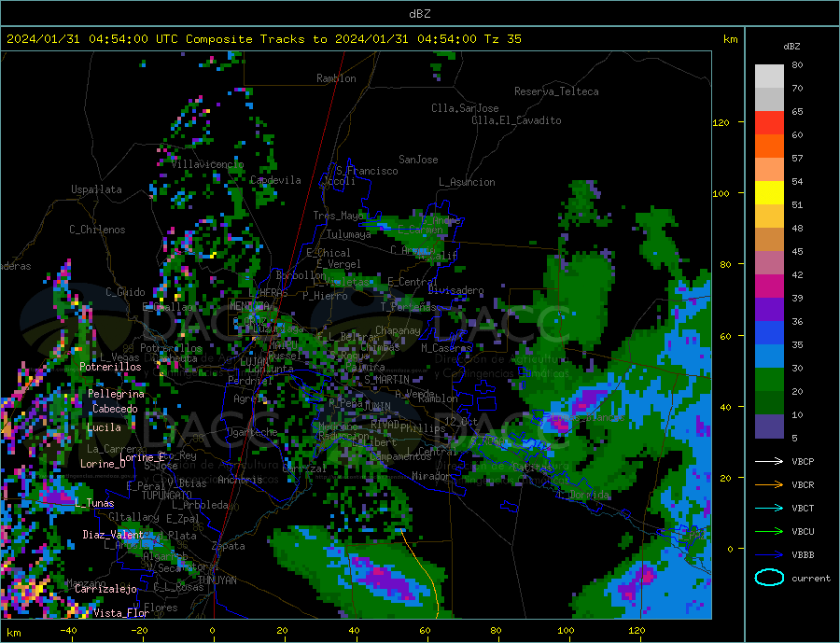Click the blue VBBB arrow legend icon

769,554
